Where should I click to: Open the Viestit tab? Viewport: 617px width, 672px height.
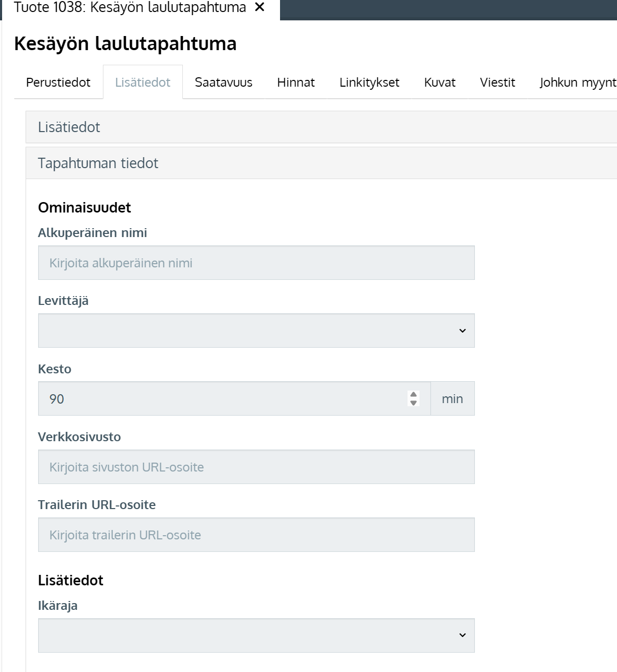[x=497, y=82]
